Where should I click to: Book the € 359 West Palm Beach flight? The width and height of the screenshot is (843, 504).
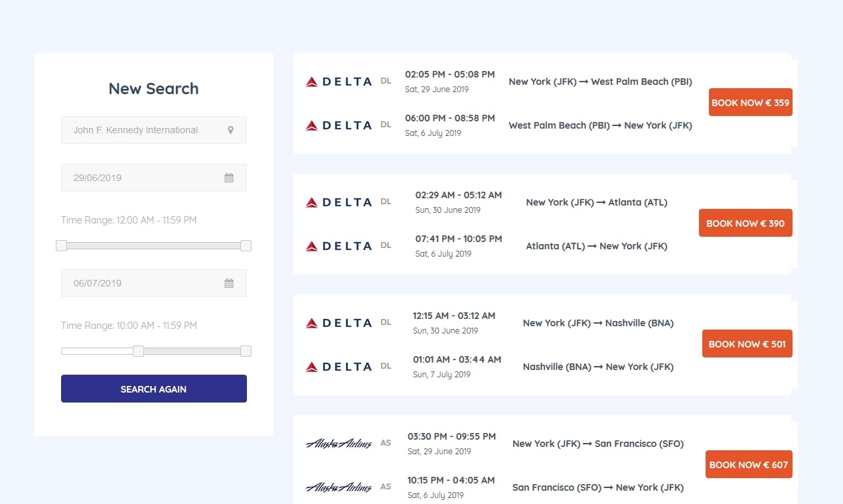click(x=751, y=102)
